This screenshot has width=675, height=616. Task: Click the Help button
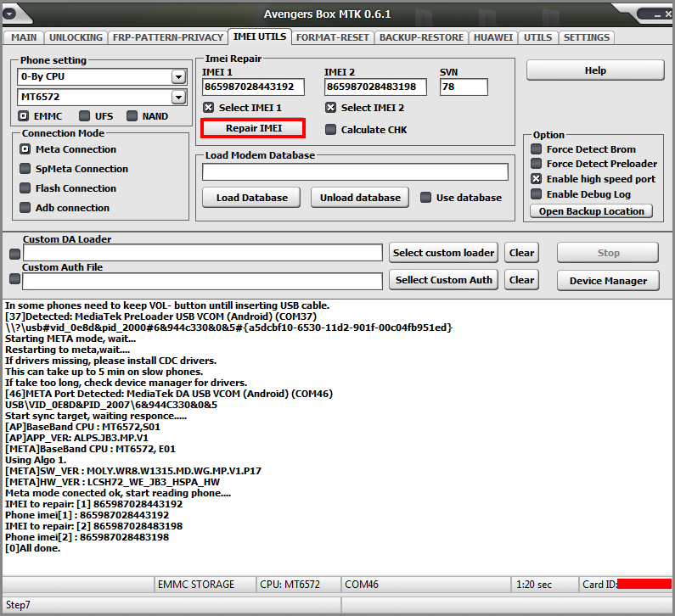(x=595, y=70)
